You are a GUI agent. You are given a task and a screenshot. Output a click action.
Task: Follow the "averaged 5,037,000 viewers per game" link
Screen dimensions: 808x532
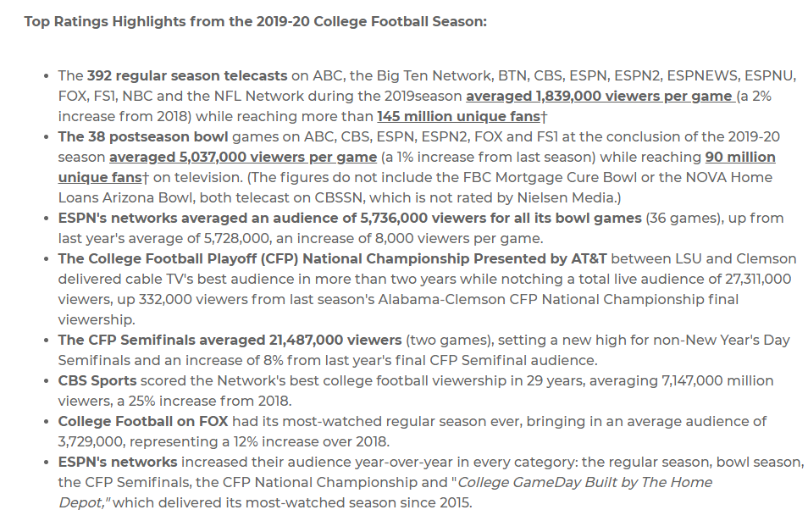click(x=243, y=157)
